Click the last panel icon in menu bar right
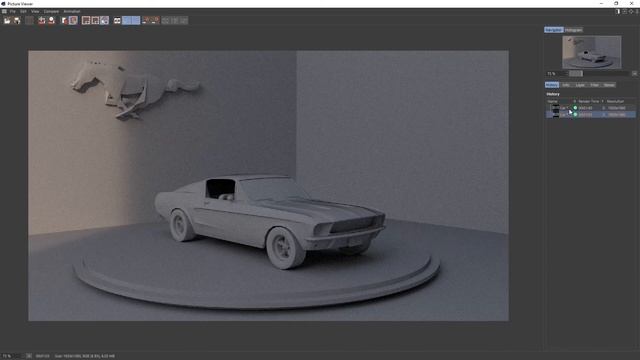 click(x=637, y=11)
